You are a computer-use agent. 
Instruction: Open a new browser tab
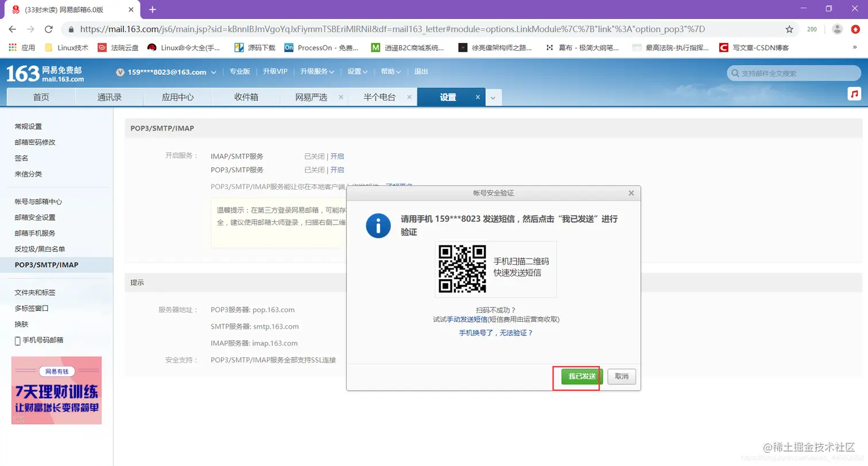[152, 9]
